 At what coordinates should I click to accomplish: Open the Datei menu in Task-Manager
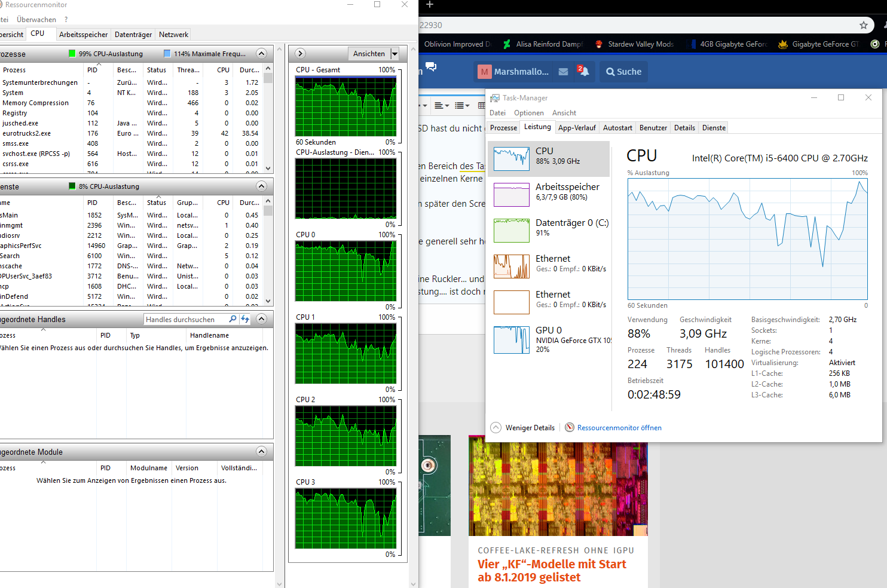pyautogui.click(x=497, y=113)
